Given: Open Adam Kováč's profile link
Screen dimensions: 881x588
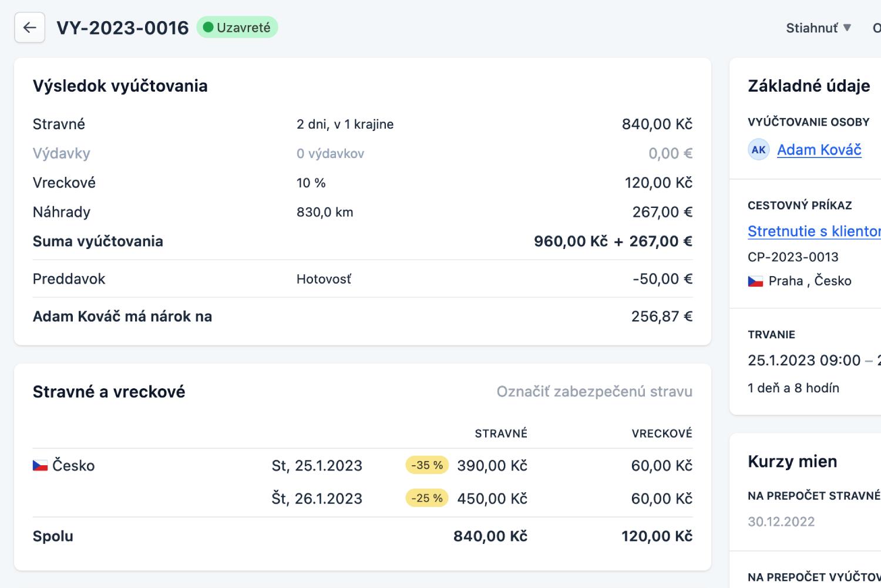Looking at the screenshot, I should click(819, 150).
